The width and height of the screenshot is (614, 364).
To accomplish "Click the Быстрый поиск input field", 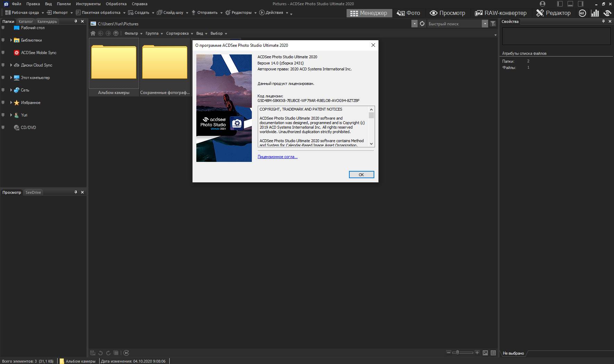I will 454,24.
